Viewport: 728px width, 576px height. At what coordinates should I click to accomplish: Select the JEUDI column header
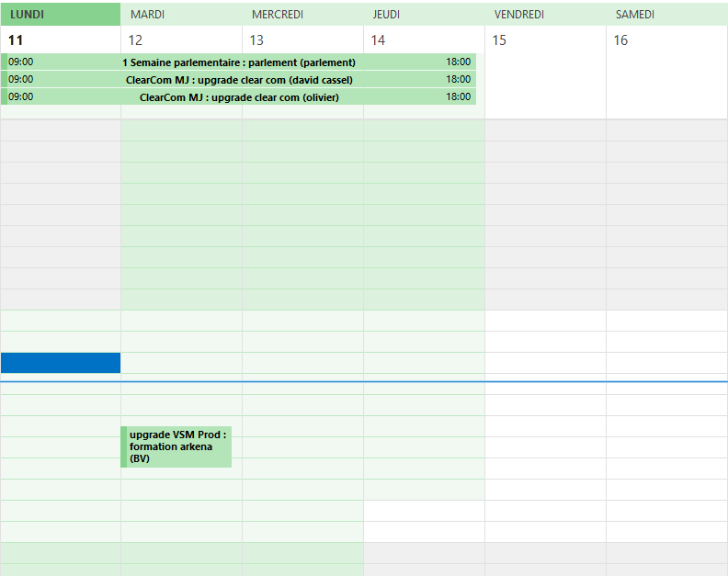click(x=386, y=15)
